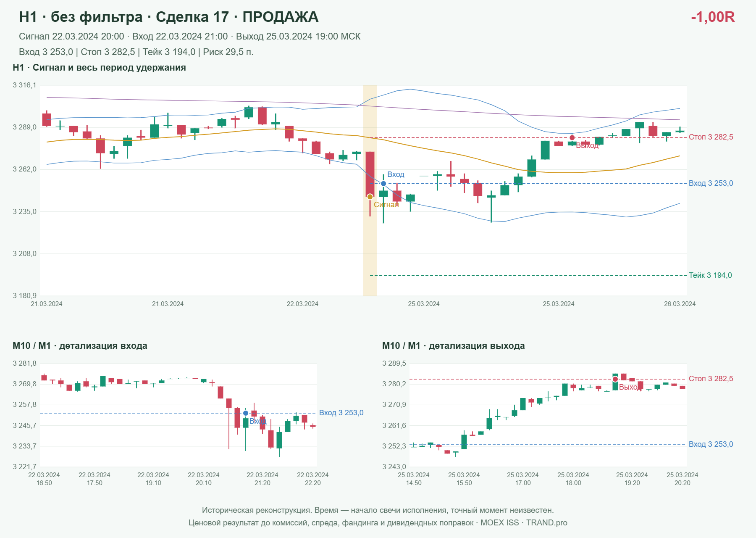Click the 26.03.2024 date label on H1 axis
This screenshot has width=756, height=538.
[x=680, y=304]
